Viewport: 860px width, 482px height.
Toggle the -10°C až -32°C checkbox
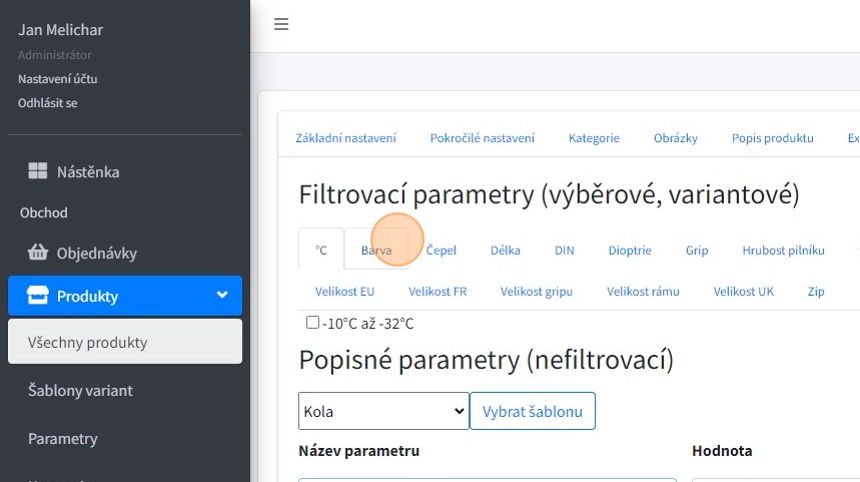pos(313,323)
